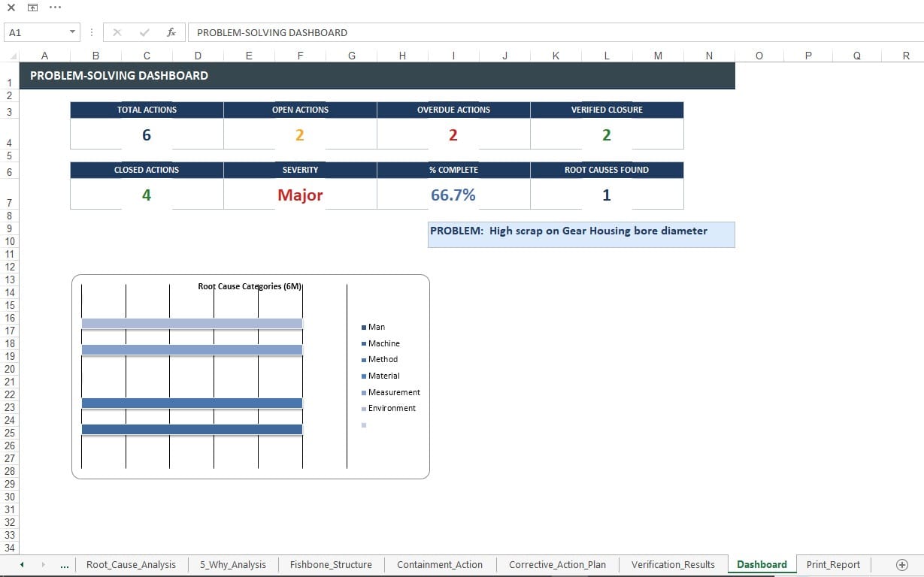
Task: Click the ribbon display options icon
Action: 32,8
